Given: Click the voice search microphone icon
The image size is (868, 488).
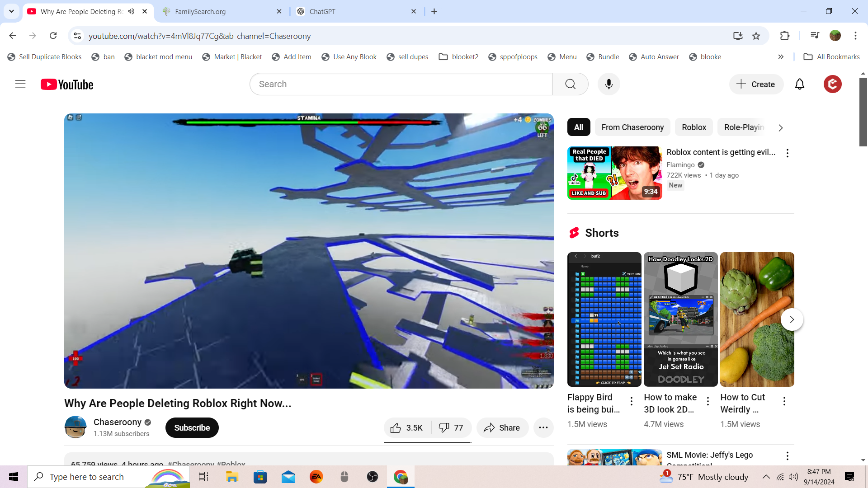Looking at the screenshot, I should [x=609, y=84].
